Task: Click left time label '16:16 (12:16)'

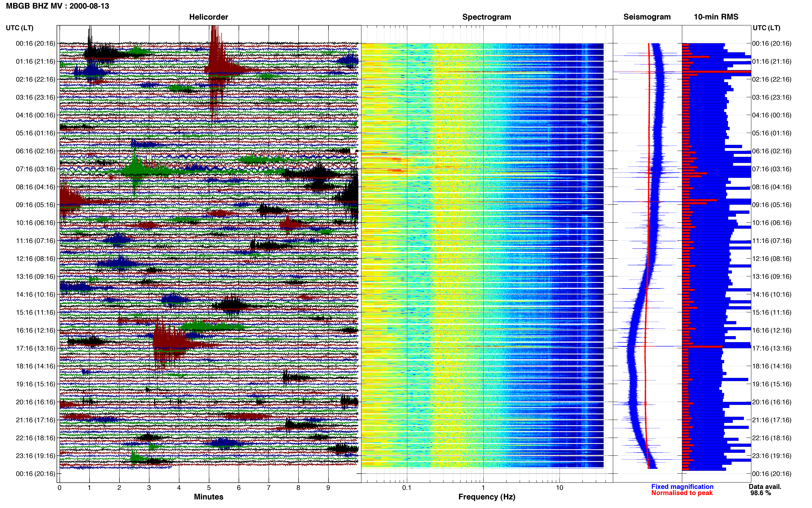Action: click(36, 330)
